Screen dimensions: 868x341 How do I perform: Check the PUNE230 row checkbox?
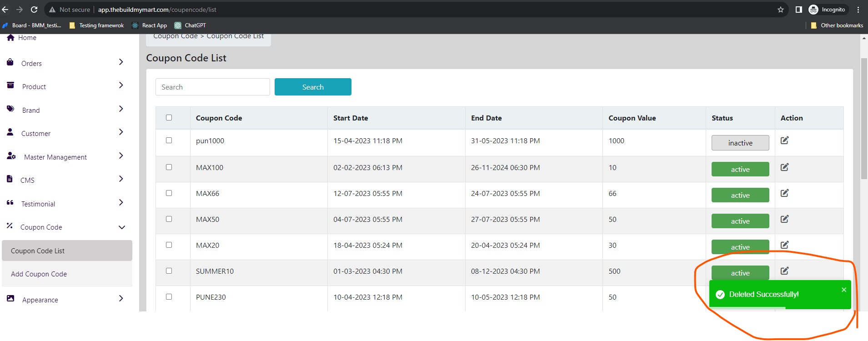click(169, 297)
